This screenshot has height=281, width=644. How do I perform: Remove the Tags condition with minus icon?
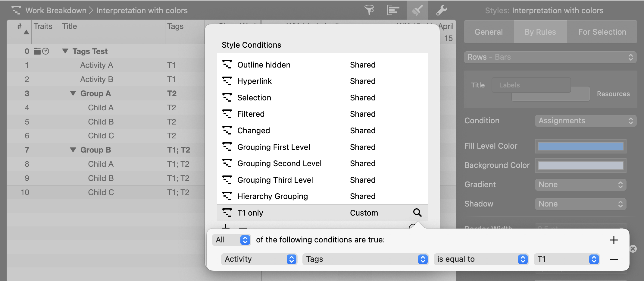(x=614, y=259)
